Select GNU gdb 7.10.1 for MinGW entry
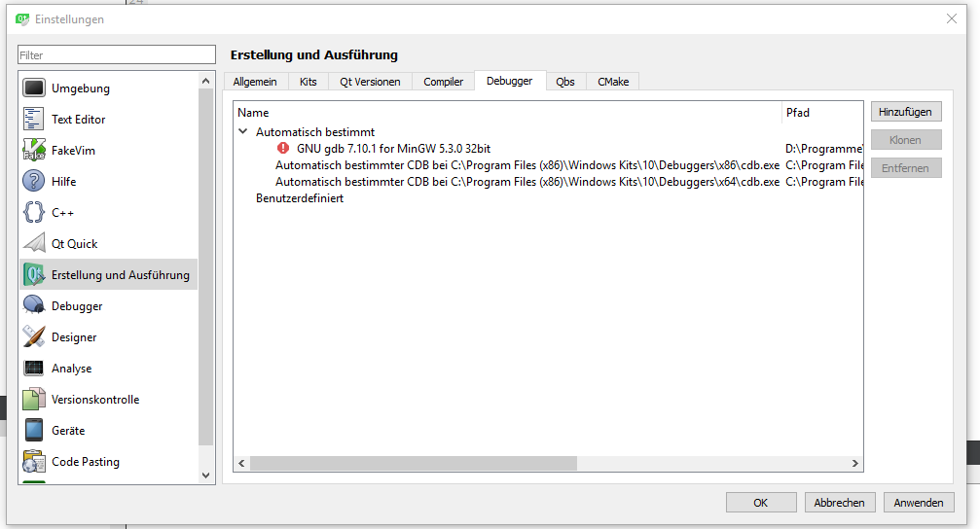980x529 pixels. (394, 149)
